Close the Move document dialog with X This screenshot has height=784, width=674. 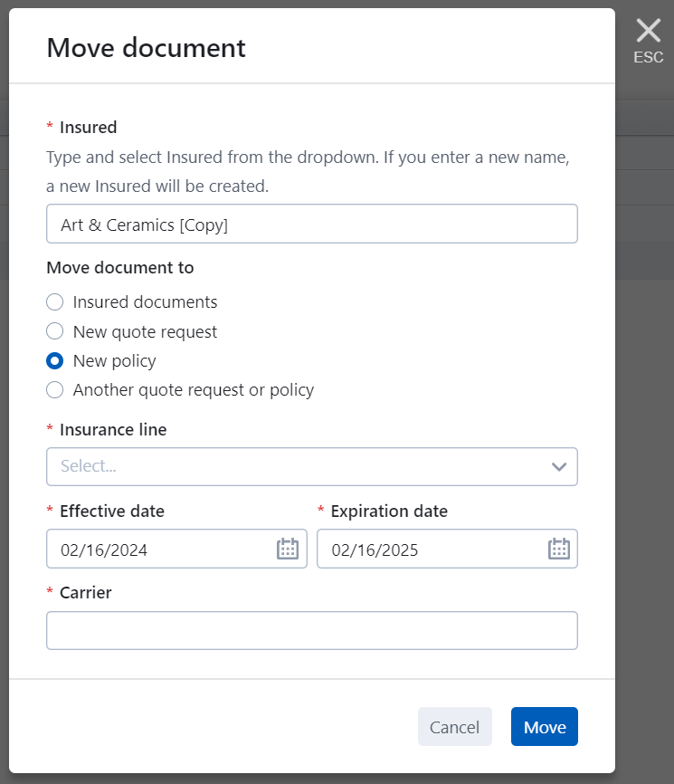point(648,32)
